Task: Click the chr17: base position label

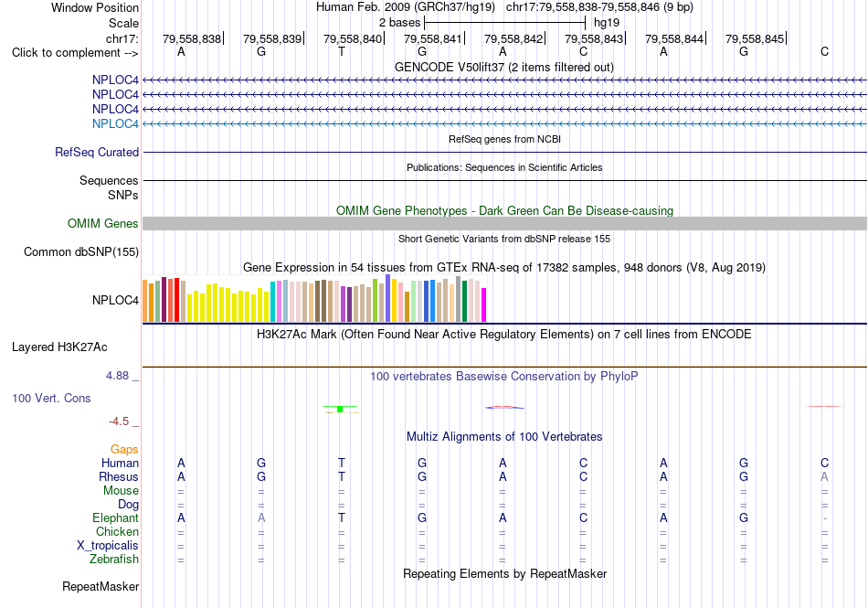Action: tap(122, 38)
